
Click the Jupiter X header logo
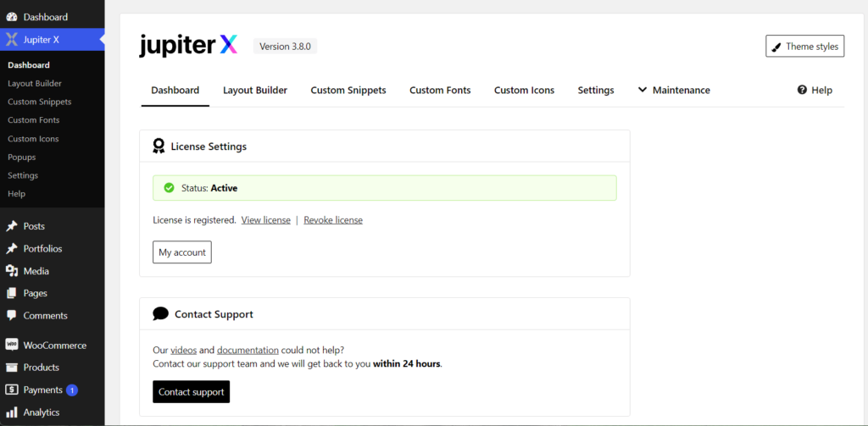188,46
